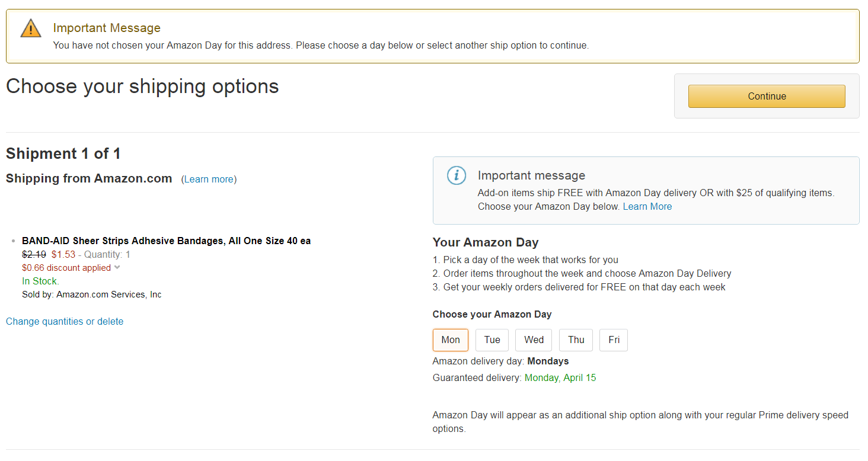Click the Your Amazon Day heading
Image resolution: width=868 pixels, height=461 pixels.
486,242
